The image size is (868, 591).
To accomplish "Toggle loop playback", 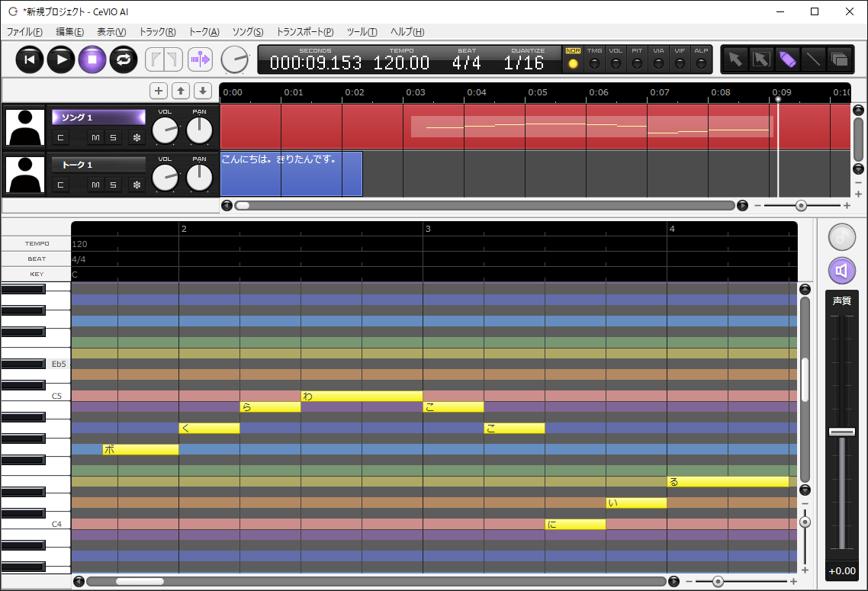I will click(x=124, y=59).
